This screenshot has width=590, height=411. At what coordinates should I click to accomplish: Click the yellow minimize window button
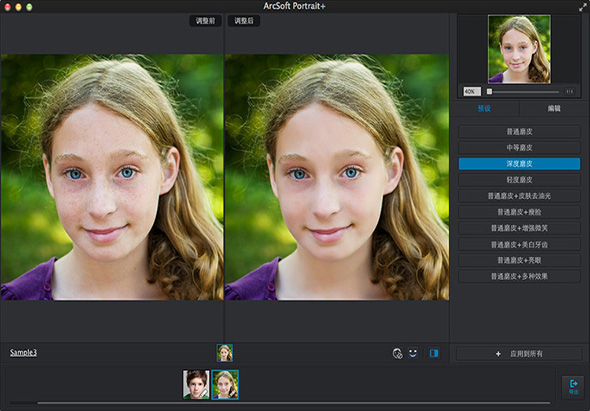tap(18, 7)
